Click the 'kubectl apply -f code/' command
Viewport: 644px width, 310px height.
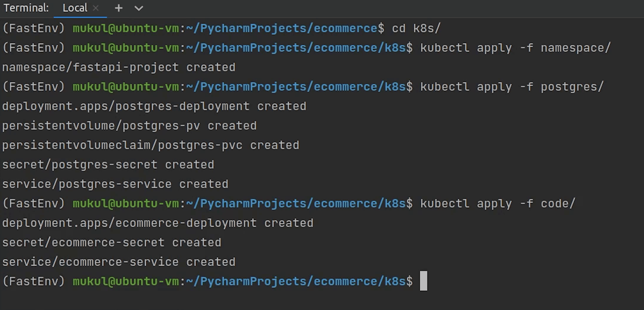point(497,204)
